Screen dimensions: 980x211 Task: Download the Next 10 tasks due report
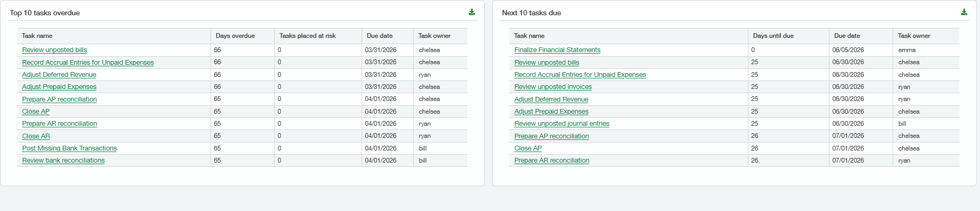coord(964,12)
